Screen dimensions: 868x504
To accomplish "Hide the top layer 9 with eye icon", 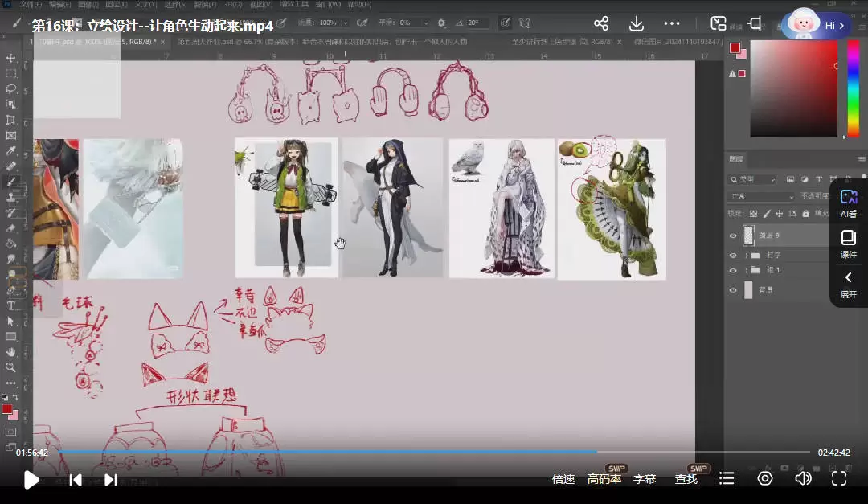I will tap(733, 236).
